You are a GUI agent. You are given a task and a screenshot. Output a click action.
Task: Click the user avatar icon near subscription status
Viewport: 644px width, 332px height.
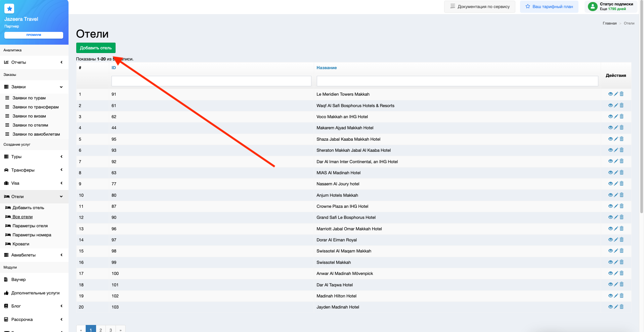coord(593,6)
